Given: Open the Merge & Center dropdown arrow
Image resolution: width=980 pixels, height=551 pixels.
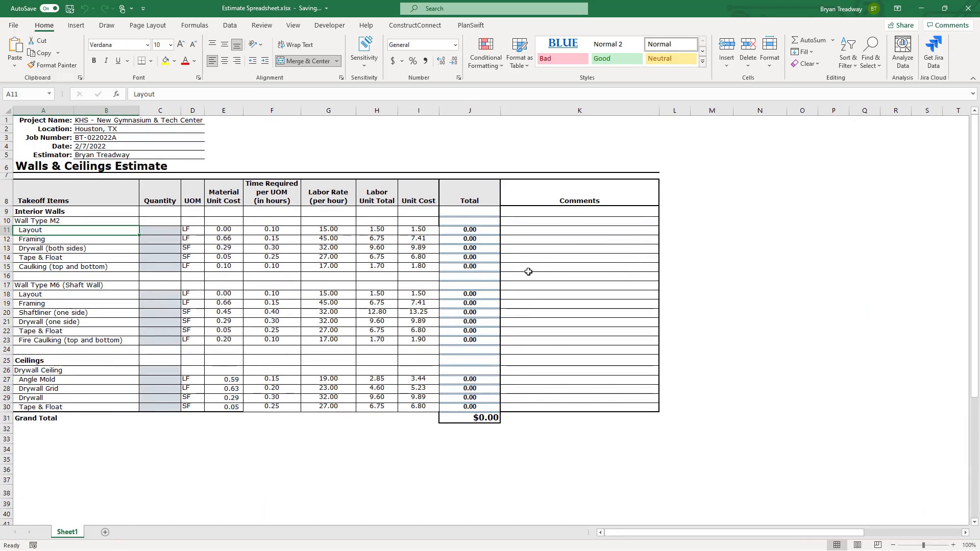Looking at the screenshot, I should tap(337, 61).
